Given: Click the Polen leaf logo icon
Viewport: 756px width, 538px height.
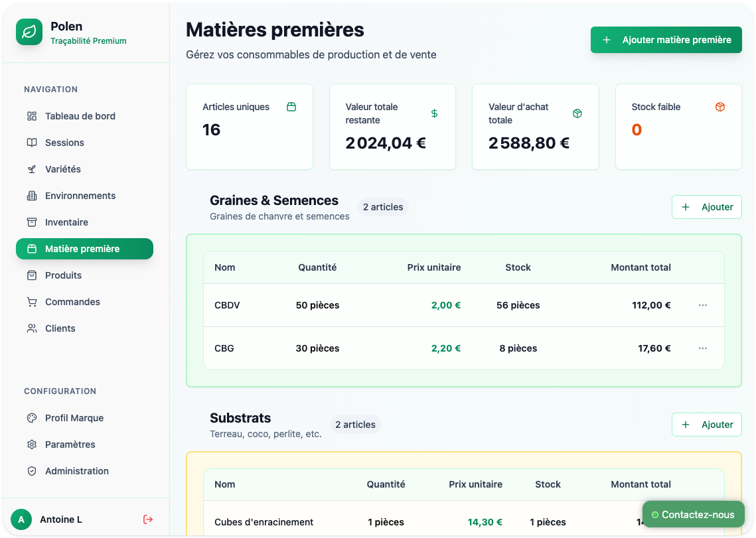Looking at the screenshot, I should pyautogui.click(x=29, y=32).
